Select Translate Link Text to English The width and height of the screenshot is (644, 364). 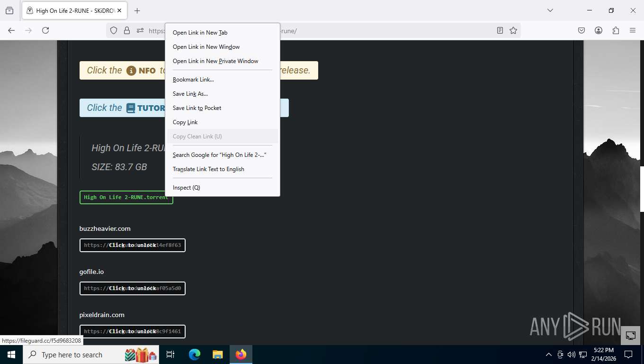[223, 169]
